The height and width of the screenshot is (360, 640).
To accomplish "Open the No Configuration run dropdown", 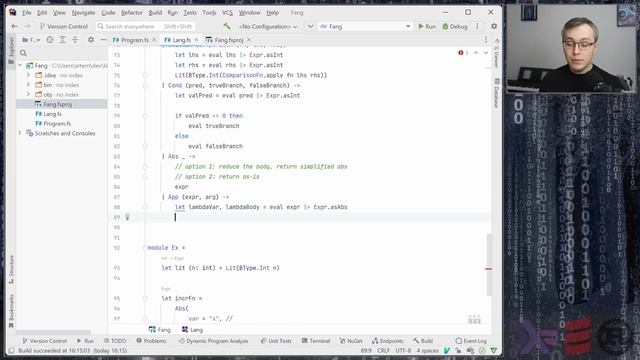I will tap(268, 27).
